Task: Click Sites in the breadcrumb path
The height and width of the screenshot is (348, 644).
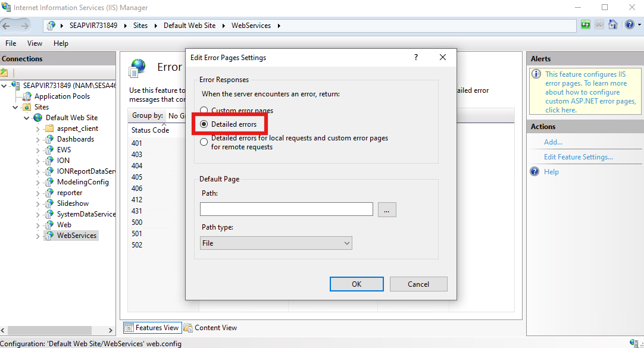Action: tap(140, 26)
